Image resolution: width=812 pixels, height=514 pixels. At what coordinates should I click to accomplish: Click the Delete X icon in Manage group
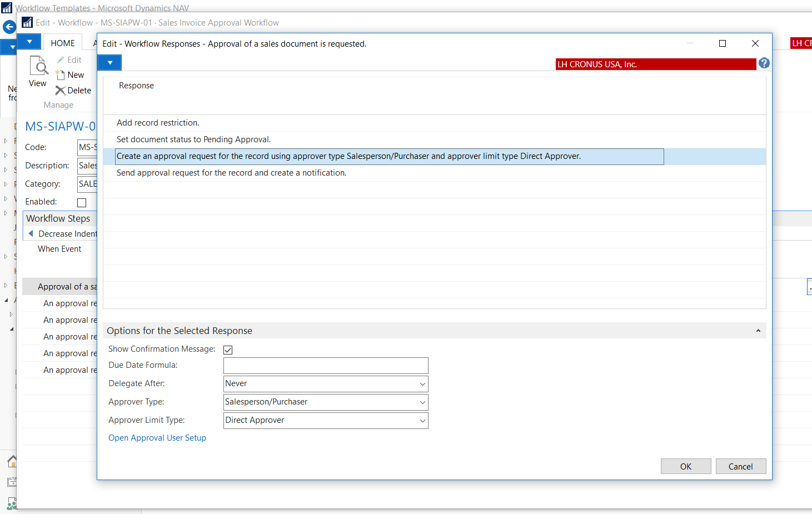[x=60, y=91]
